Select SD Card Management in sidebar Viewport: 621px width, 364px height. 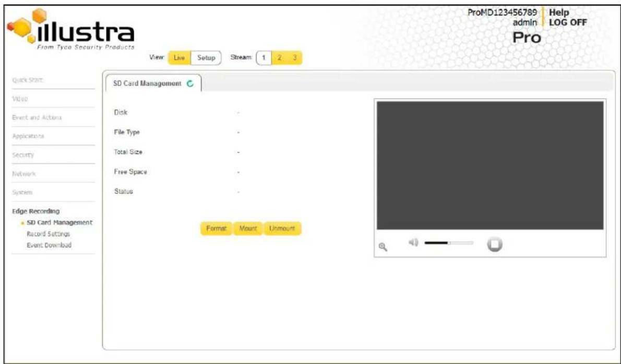[x=59, y=222]
